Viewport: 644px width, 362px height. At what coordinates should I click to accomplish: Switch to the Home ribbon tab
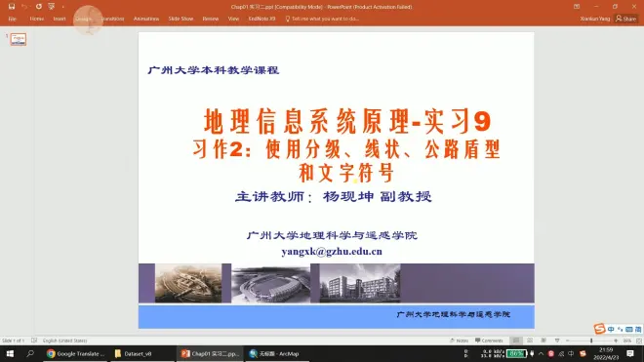click(x=36, y=19)
